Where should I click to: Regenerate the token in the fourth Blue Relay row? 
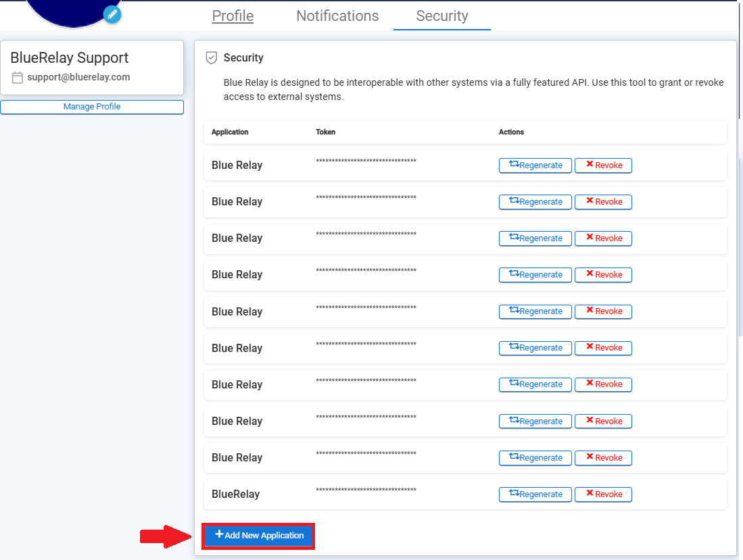tap(535, 274)
